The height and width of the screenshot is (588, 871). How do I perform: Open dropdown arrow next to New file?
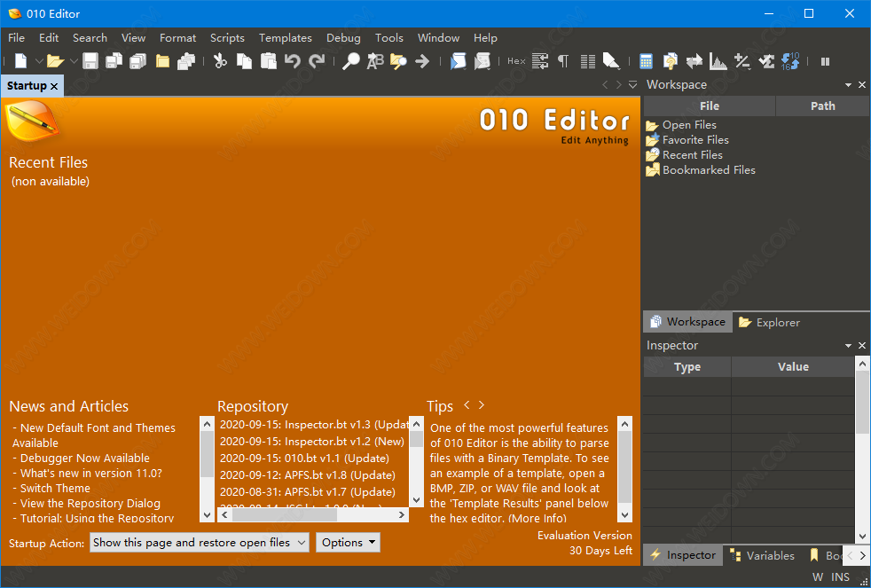point(38,61)
